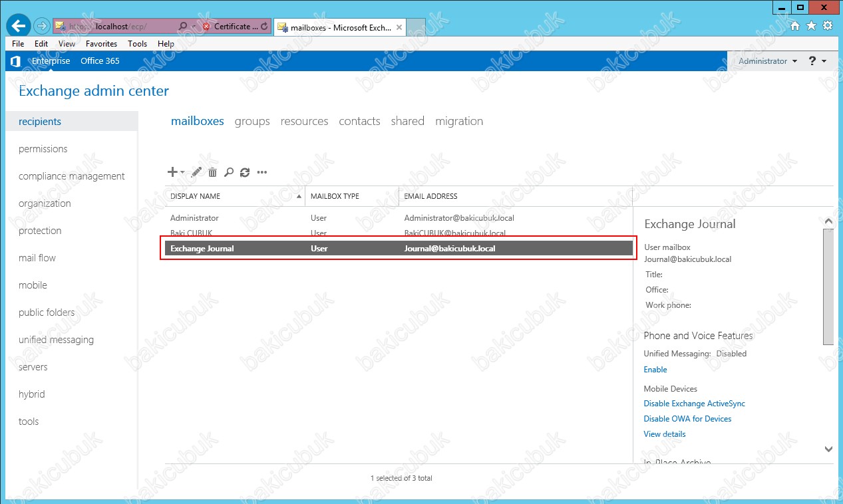
Task: Open the Edit menu
Action: click(x=41, y=44)
